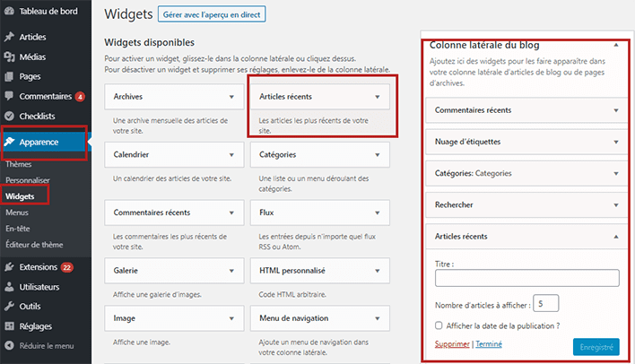Open the Commentaires menu

coord(46,96)
